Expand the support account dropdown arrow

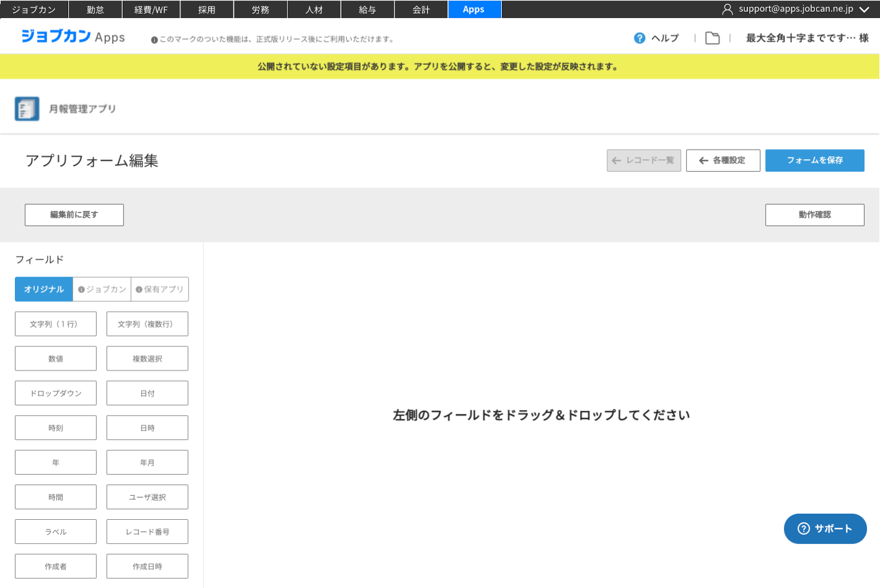tap(864, 9)
